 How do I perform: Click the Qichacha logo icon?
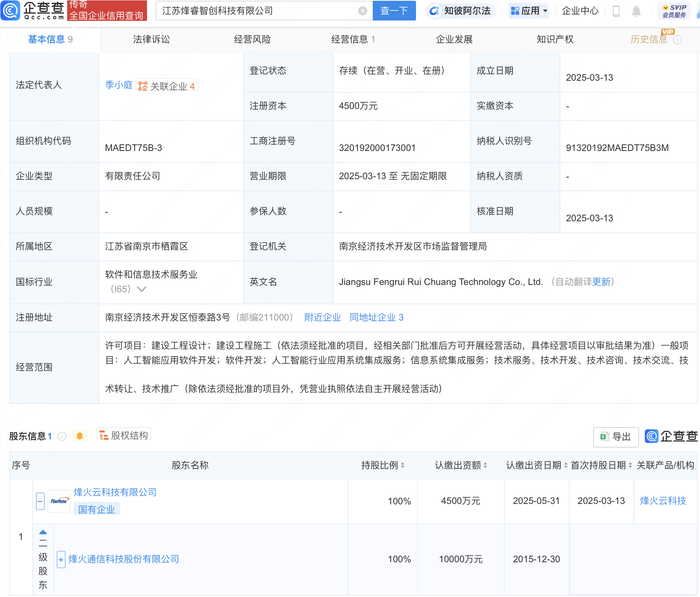pos(10,10)
